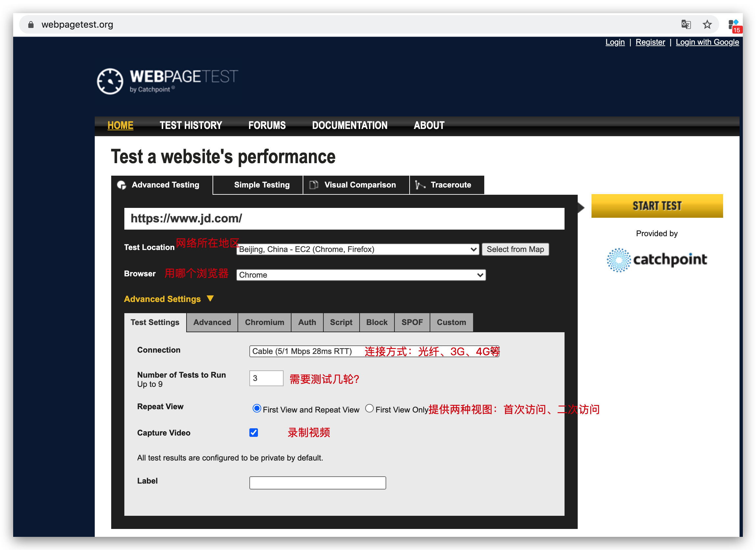
Task: Click the lock/secure site icon
Action: point(30,25)
